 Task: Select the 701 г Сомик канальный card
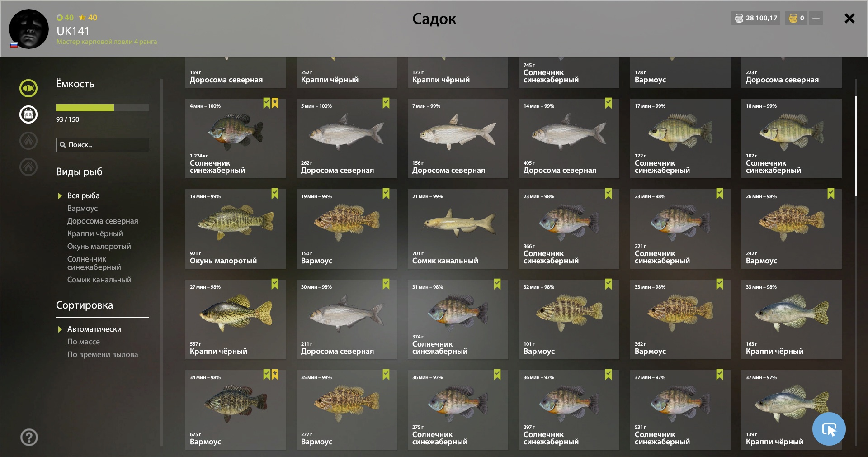click(x=458, y=229)
